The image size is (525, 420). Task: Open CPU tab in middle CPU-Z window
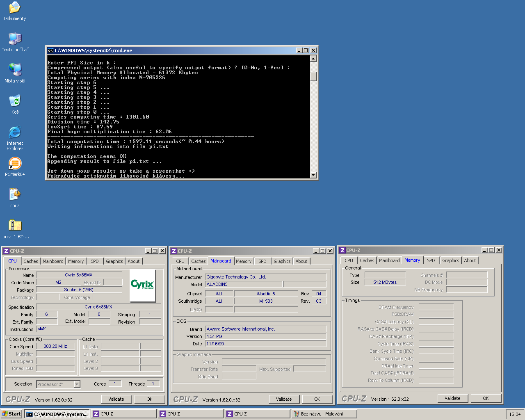[180, 261]
